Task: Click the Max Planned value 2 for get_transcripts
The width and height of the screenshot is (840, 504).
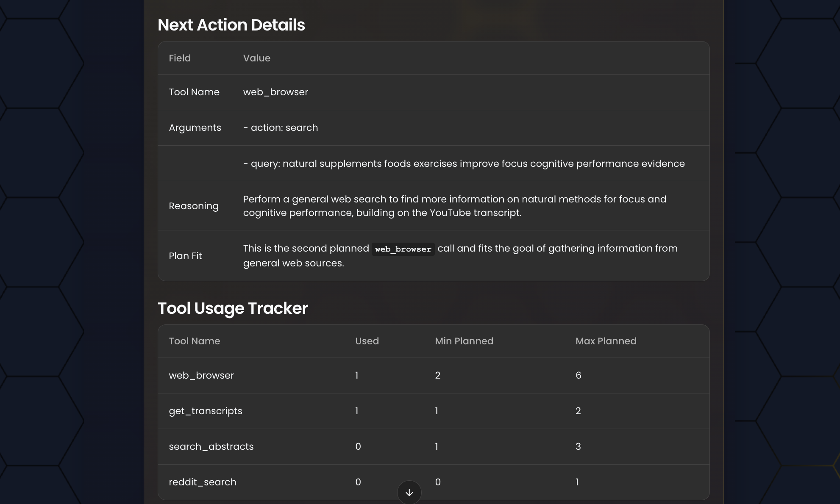Action: coord(578,411)
